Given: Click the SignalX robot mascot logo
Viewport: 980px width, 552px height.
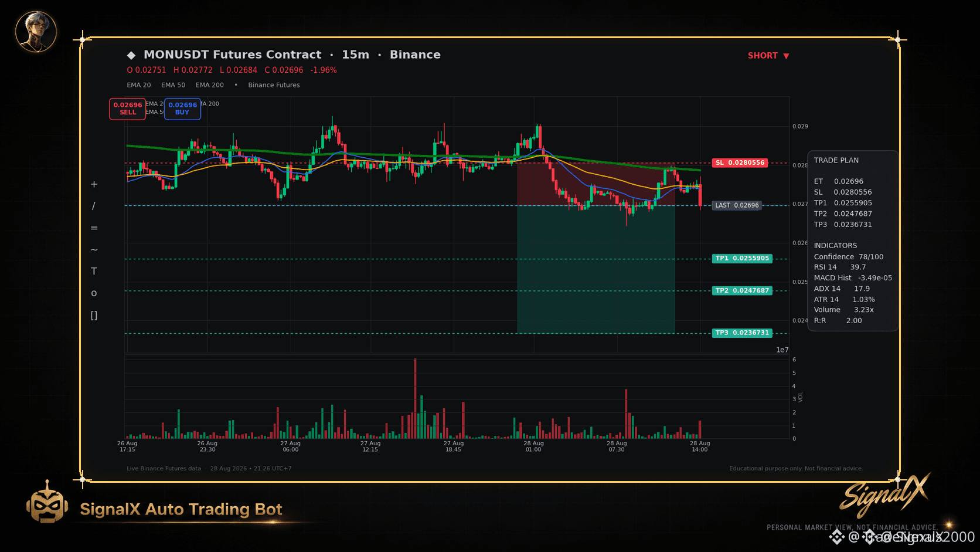Looking at the screenshot, I should coord(47,502).
